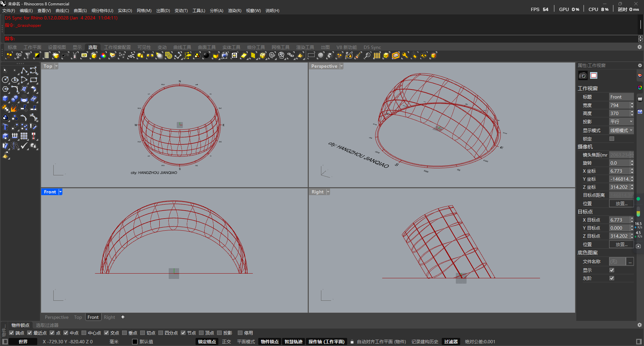Open the Top viewport title dropdown arrow

(x=56, y=66)
